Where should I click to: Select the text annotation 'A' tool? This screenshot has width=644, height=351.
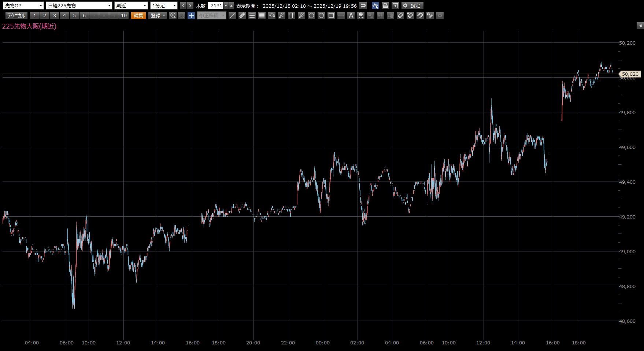(x=351, y=15)
